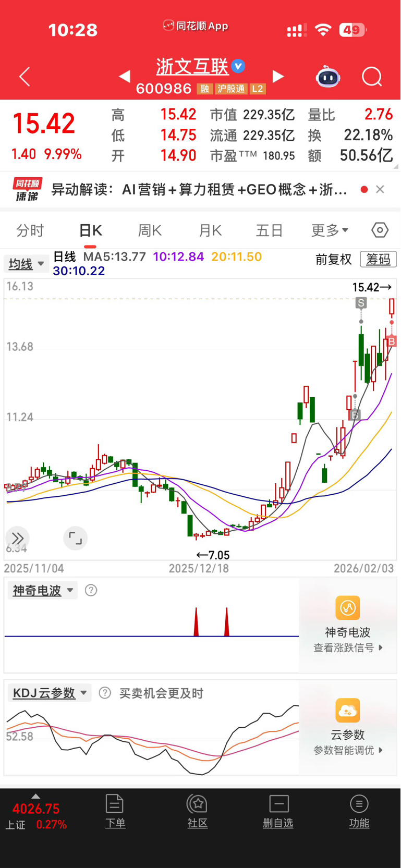
Task: Open the 均线 indicator dropdown
Action: pyautogui.click(x=27, y=264)
